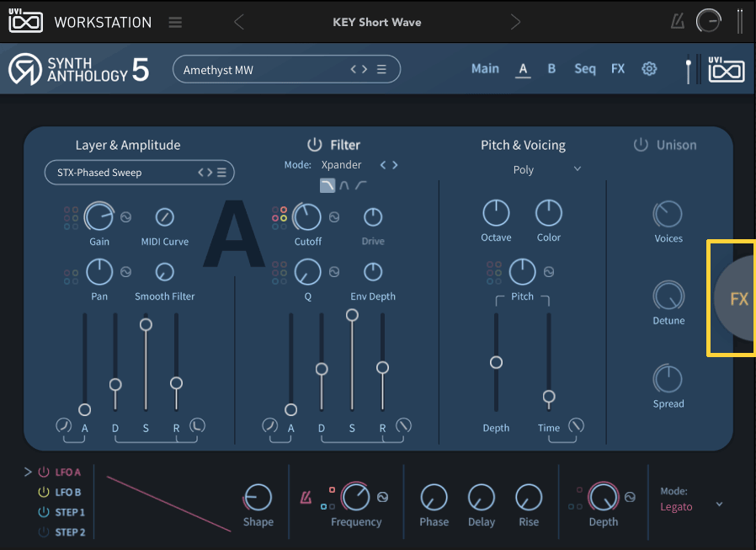Select the low-pass filter shape
Viewport: 756px width, 550px height.
327,185
